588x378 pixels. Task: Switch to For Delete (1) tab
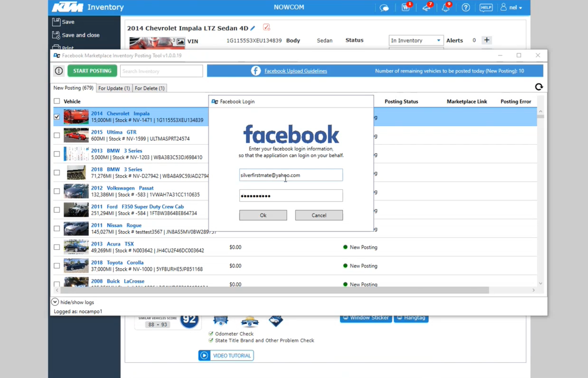(150, 88)
